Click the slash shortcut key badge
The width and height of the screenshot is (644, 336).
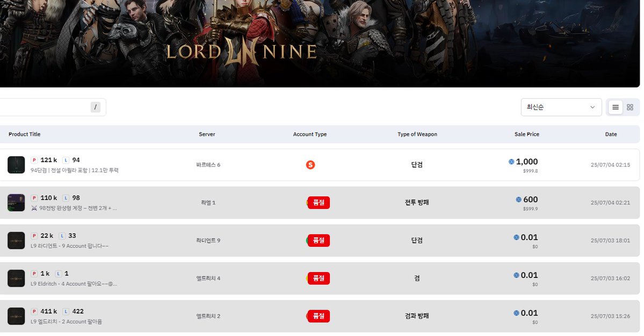(95, 107)
